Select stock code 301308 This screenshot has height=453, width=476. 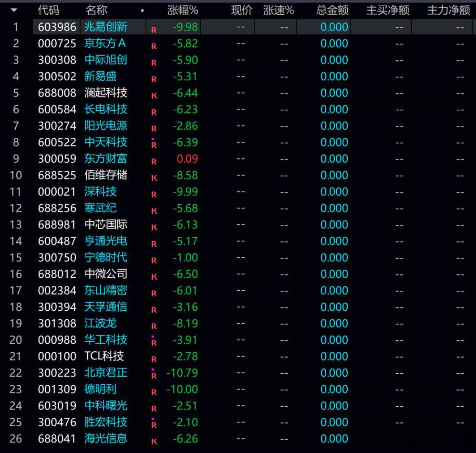[x=57, y=323]
